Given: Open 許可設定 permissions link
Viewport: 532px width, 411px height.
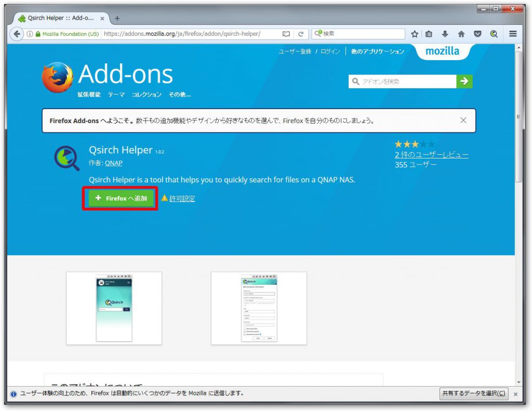Looking at the screenshot, I should click(x=182, y=198).
